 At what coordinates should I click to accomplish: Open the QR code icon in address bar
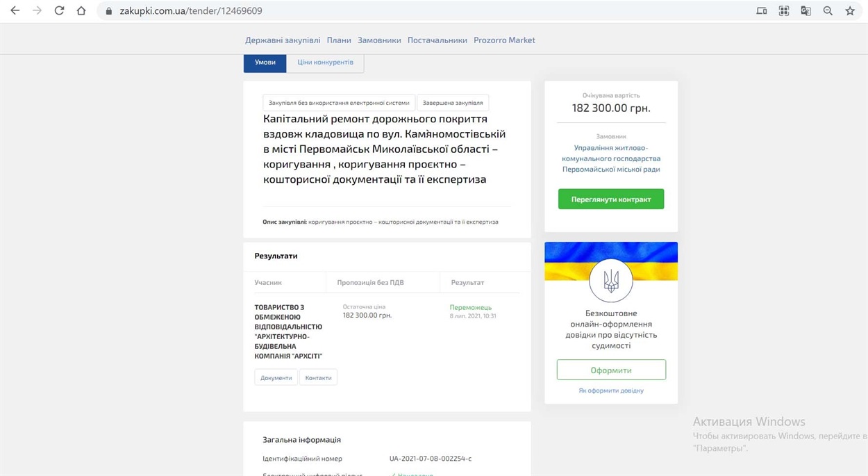(x=784, y=11)
